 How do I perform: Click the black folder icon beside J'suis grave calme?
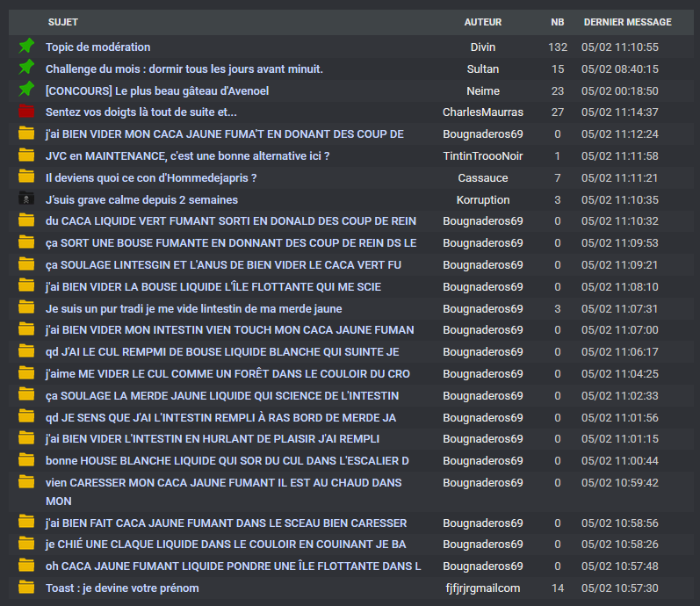[x=26, y=199]
